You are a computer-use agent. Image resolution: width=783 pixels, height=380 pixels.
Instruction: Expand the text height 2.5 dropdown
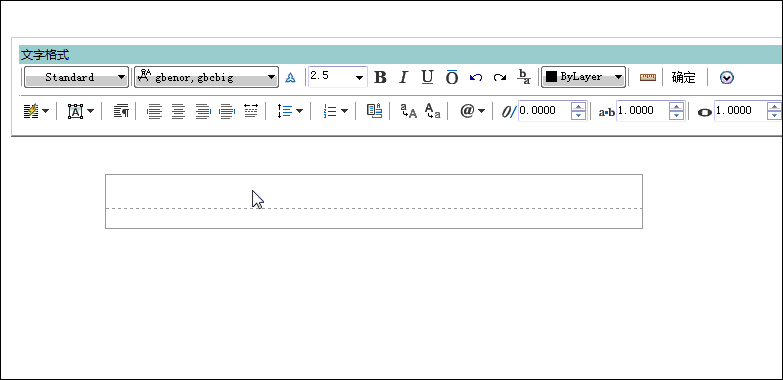pos(360,78)
